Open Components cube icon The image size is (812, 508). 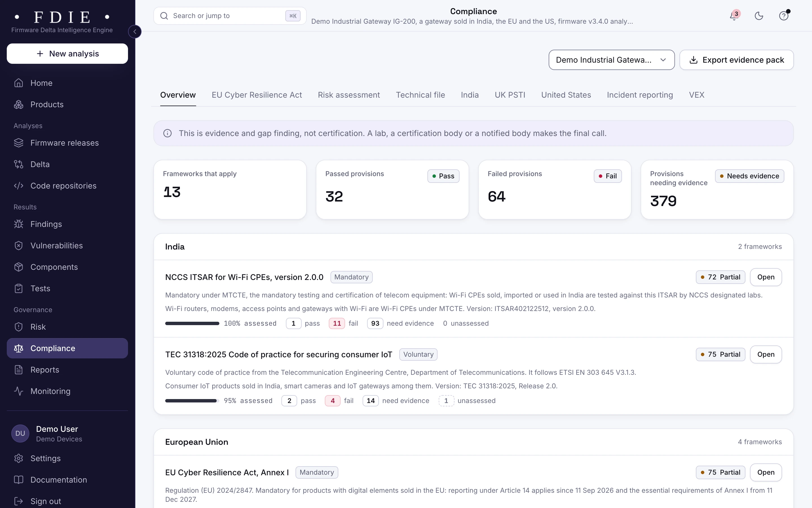click(19, 267)
